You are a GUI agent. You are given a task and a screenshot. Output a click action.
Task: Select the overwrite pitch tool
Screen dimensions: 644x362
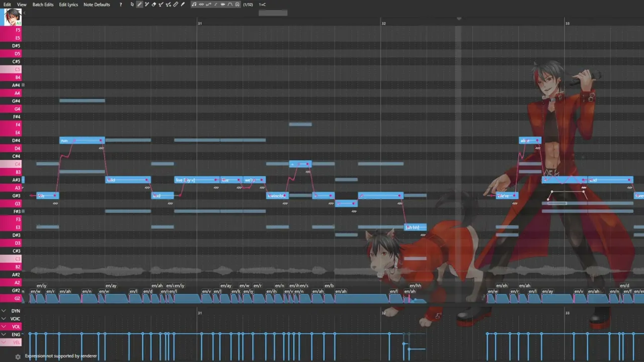point(168,5)
